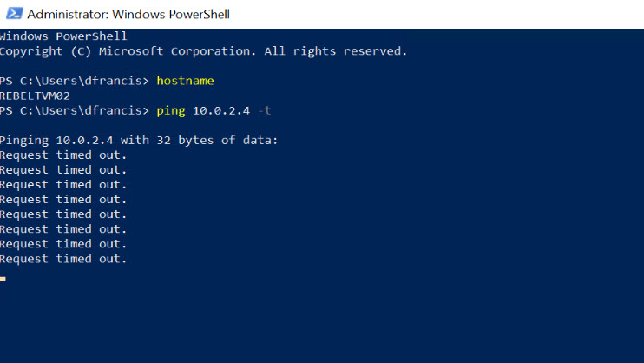
Task: Click the last Request timed out line
Action: click(63, 259)
